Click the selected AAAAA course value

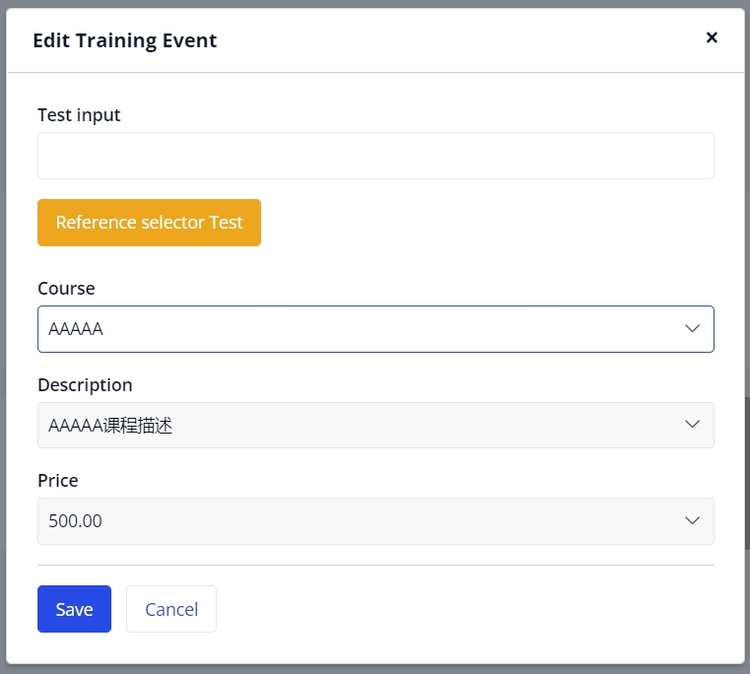point(76,329)
